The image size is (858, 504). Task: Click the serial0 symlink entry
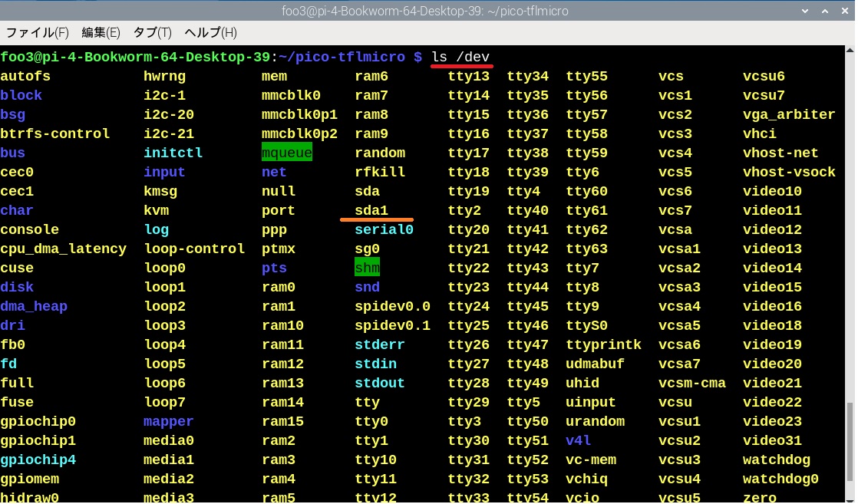(x=384, y=229)
